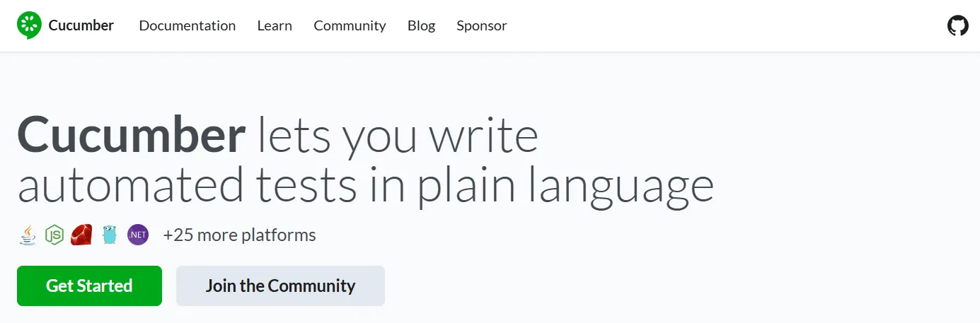Click the Join the Community button
The height and width of the screenshot is (323, 980).
coord(280,286)
